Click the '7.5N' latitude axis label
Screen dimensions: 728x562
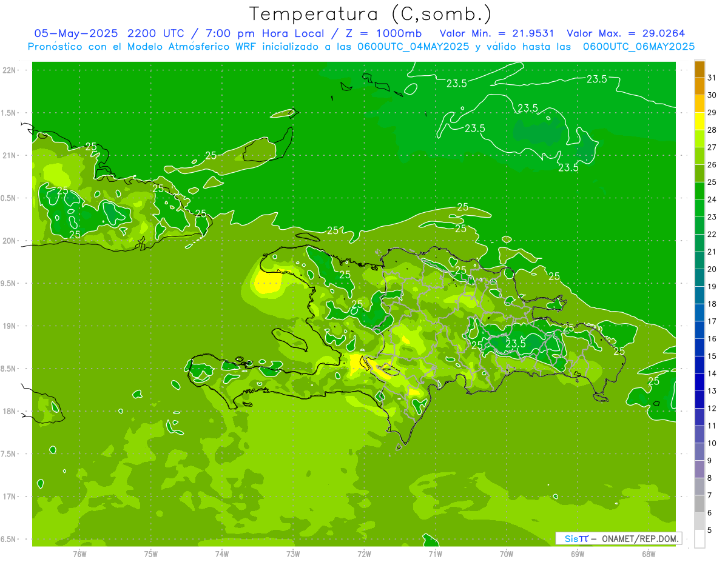tap(8, 455)
